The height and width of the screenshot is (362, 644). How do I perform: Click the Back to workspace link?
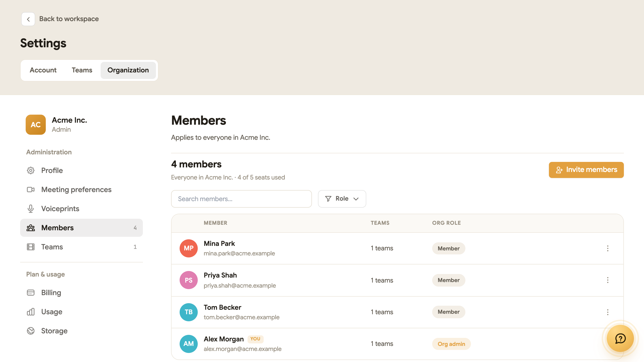[x=69, y=19]
